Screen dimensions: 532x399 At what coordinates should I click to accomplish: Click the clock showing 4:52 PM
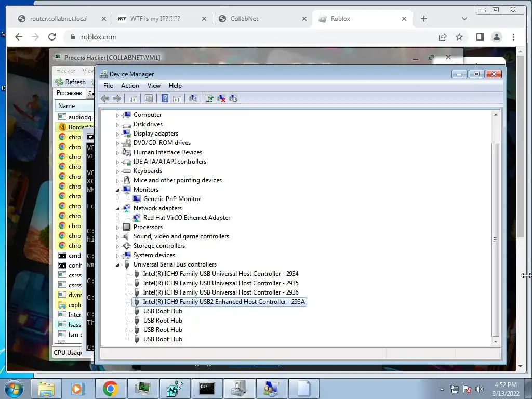tap(506, 389)
